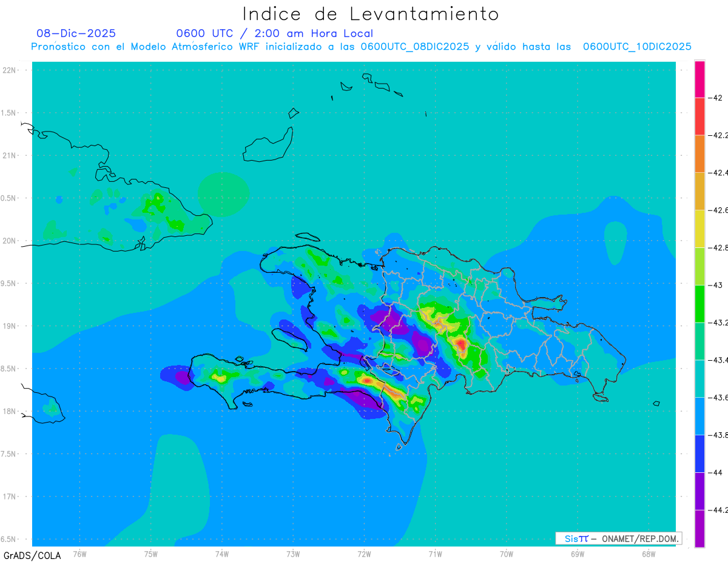
Task: Click the '70W' longitude label
Action: tap(506, 554)
